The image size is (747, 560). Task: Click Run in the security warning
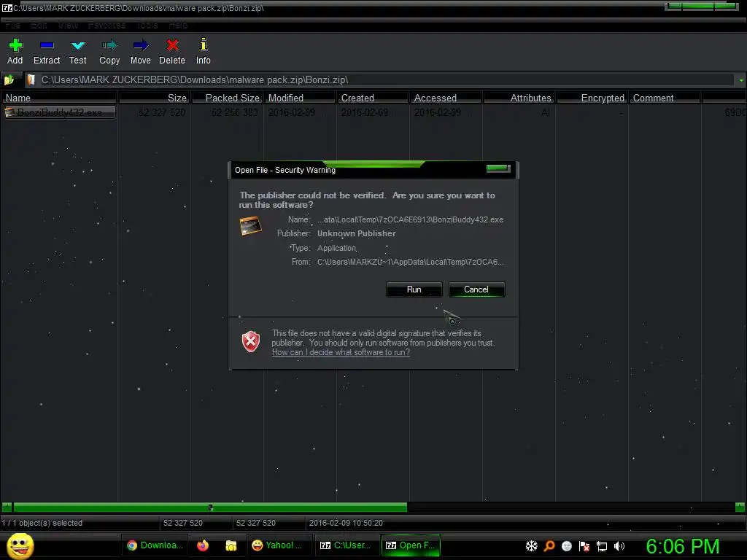pos(414,289)
